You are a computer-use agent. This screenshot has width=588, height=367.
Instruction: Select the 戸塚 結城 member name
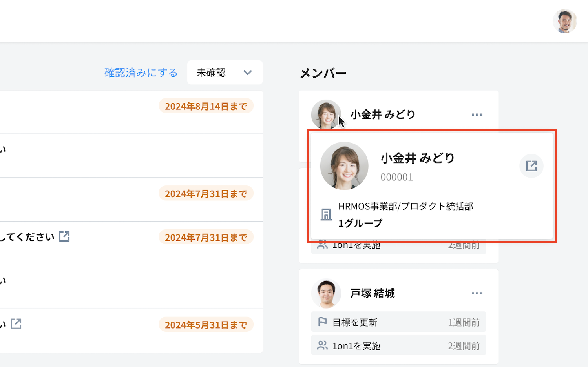pos(373,293)
